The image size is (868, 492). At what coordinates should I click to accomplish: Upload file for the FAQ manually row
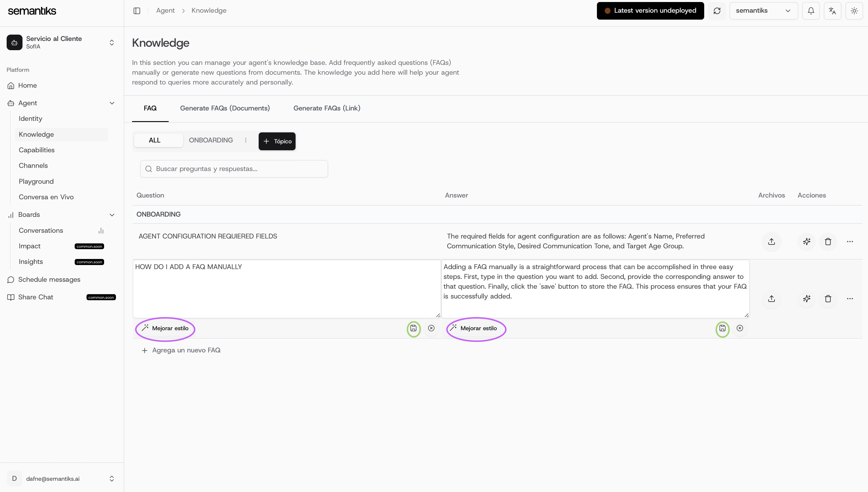coord(771,299)
